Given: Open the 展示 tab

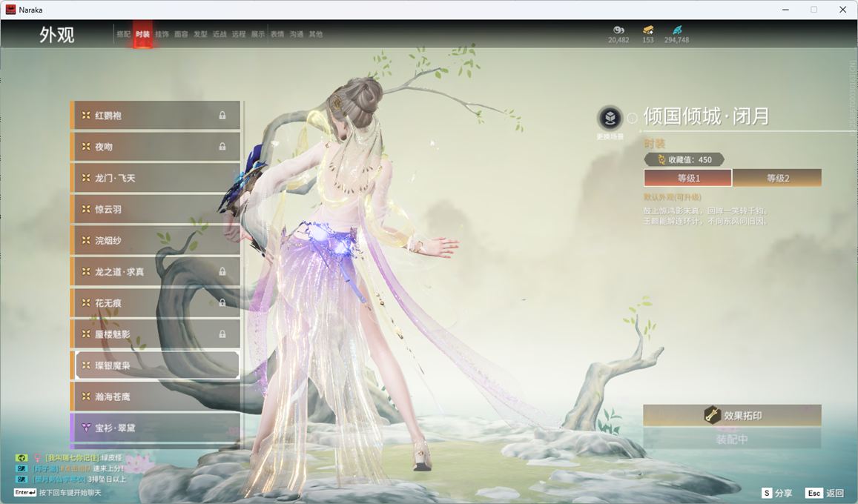Looking at the screenshot, I should (258, 34).
